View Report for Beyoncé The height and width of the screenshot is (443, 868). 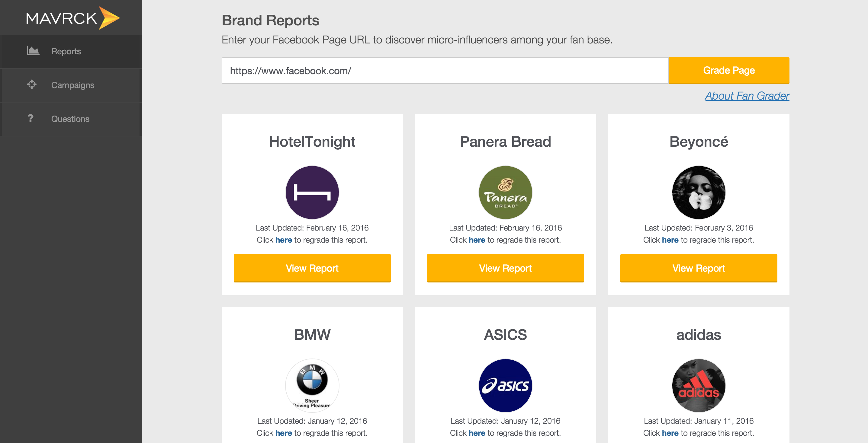coord(699,268)
